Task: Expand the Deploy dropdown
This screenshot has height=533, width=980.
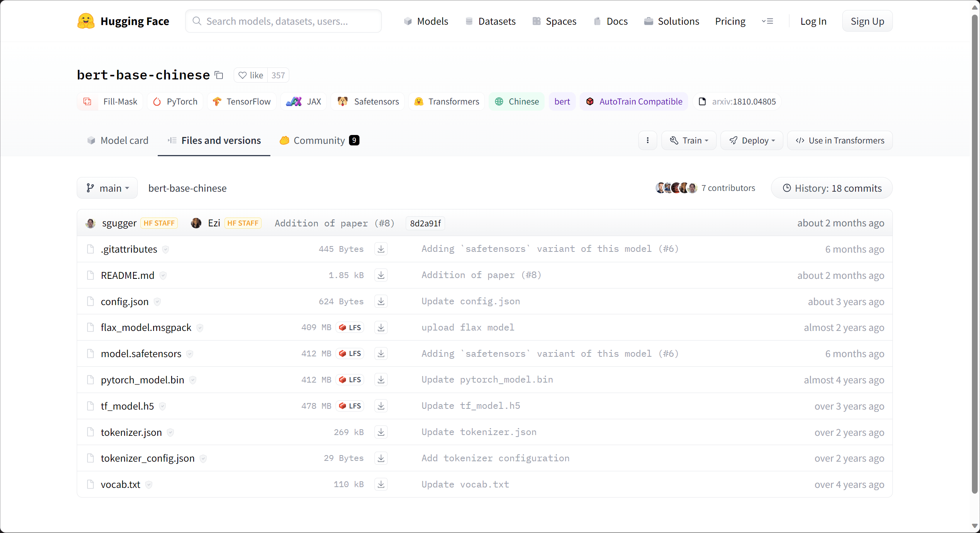Action: click(x=752, y=140)
